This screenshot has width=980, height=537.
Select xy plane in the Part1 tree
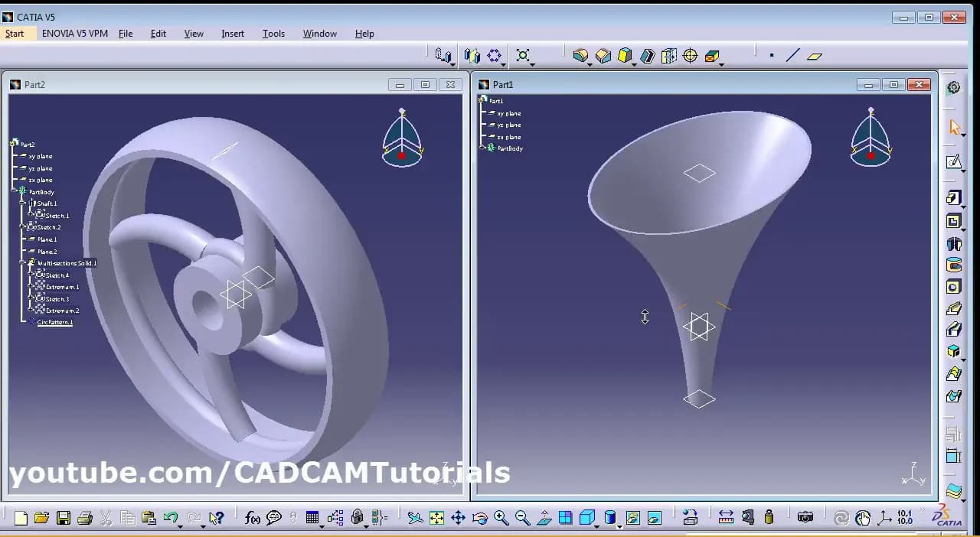point(509,113)
